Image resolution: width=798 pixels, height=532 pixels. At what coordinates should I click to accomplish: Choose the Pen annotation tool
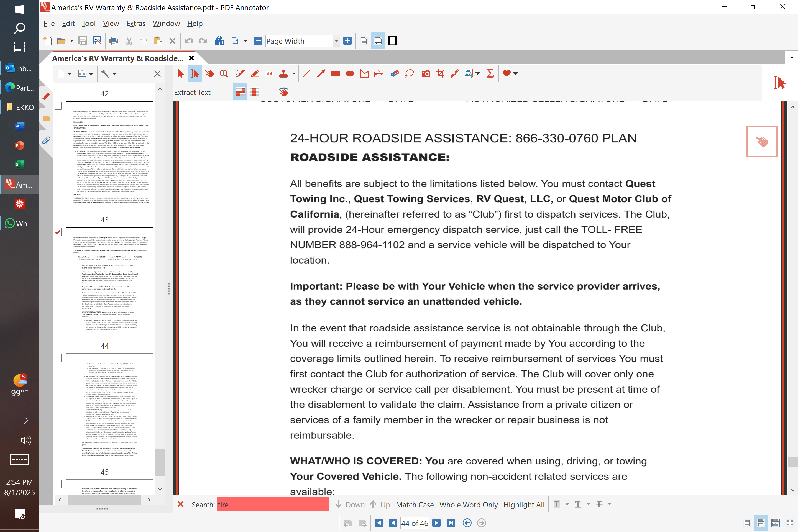[x=240, y=74]
